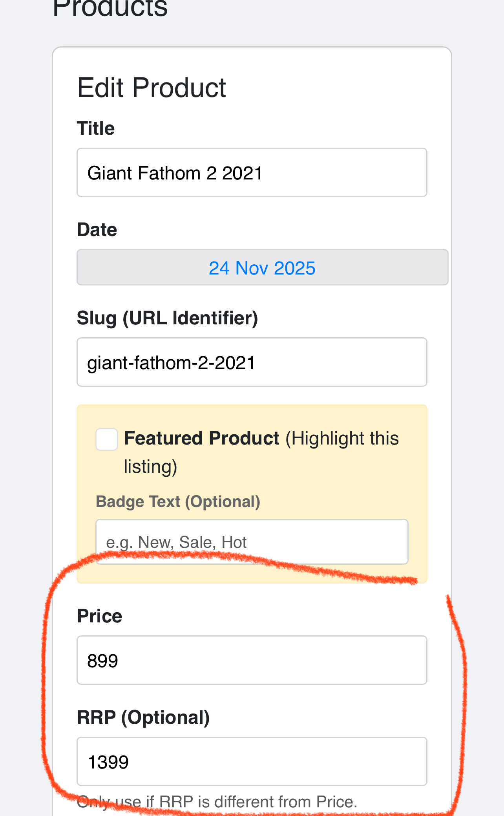Click the "Featured Product" label text

coord(202,438)
